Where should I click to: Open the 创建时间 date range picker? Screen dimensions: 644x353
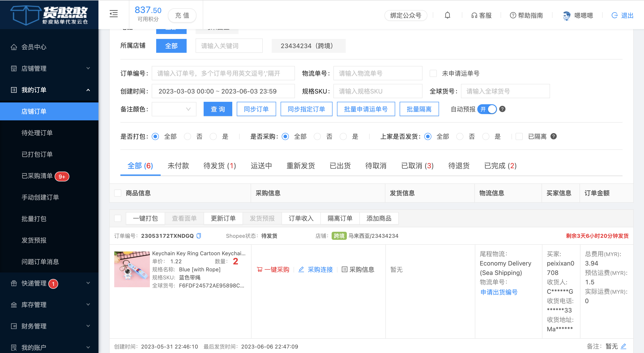[223, 91]
